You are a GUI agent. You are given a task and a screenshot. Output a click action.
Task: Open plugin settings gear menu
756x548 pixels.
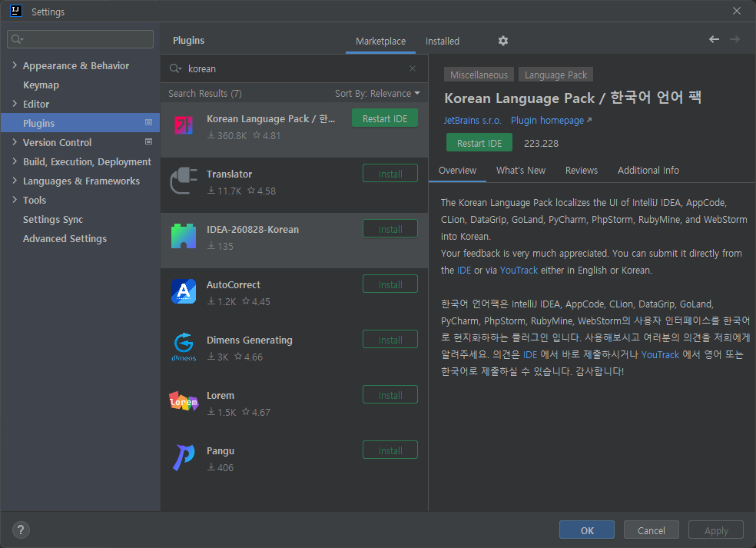[x=503, y=41]
